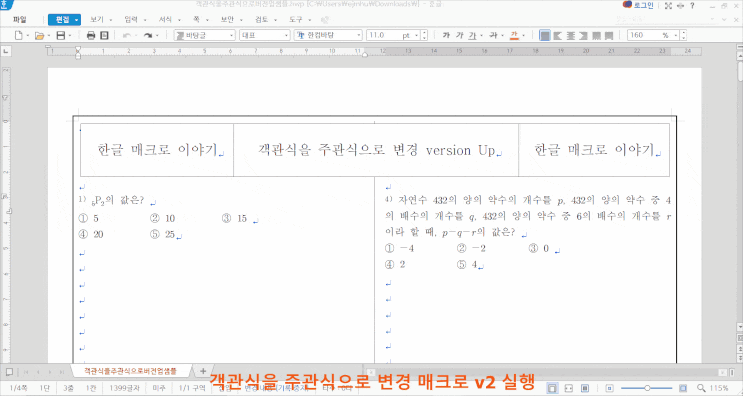Add a new document tab with plus
743x396 pixels.
203,371
